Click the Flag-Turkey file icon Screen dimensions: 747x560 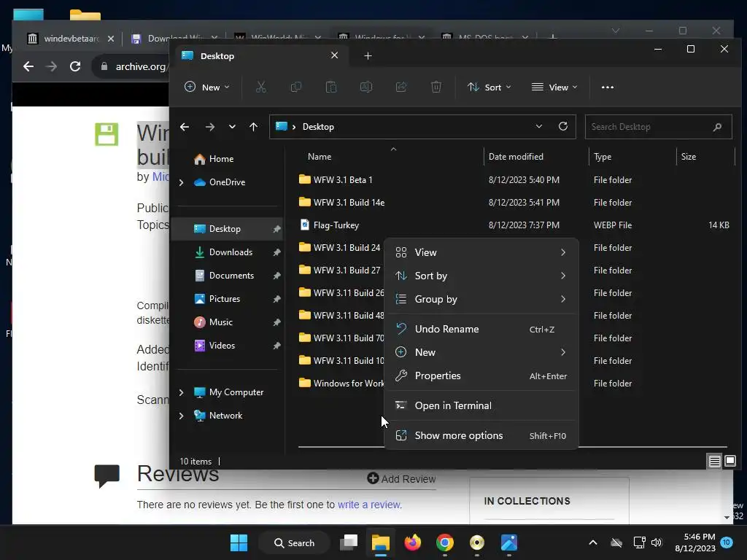(305, 225)
